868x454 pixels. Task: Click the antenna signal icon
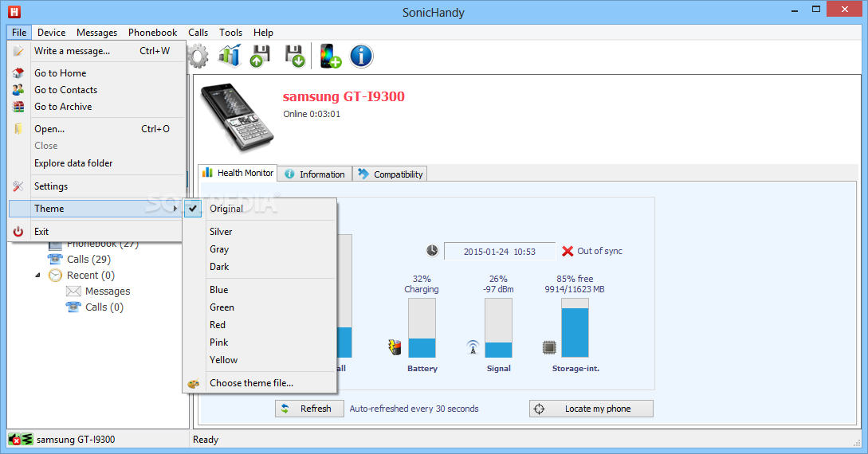(473, 347)
